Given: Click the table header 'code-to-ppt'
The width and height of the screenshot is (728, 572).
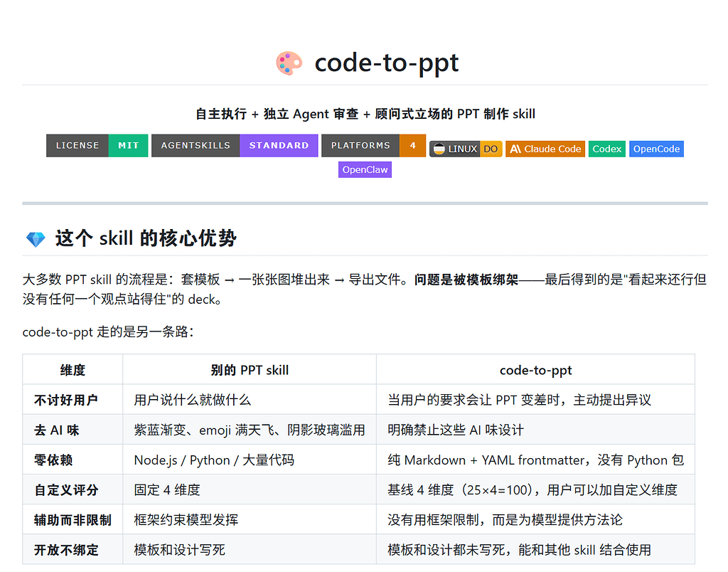Looking at the screenshot, I should tap(535, 371).
